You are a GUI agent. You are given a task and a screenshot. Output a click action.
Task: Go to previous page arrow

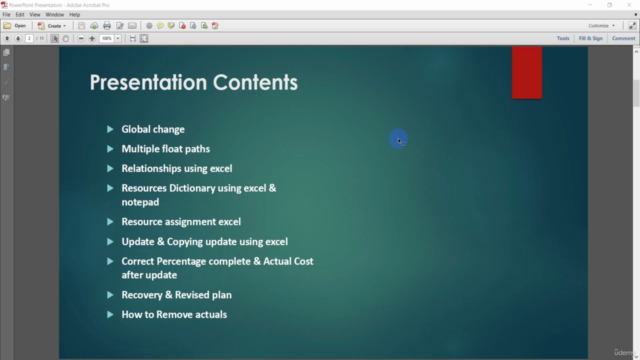[x=7, y=38]
